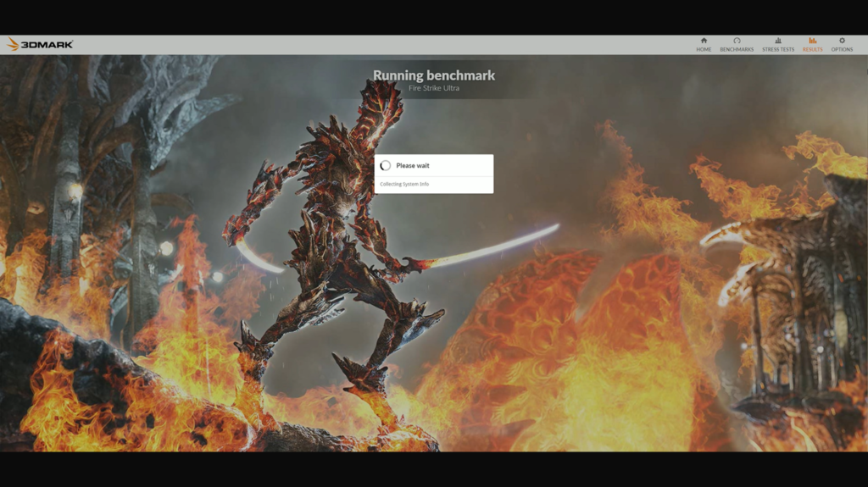The width and height of the screenshot is (868, 487).
Task: Click the house icon above Home
Action: click(x=704, y=40)
